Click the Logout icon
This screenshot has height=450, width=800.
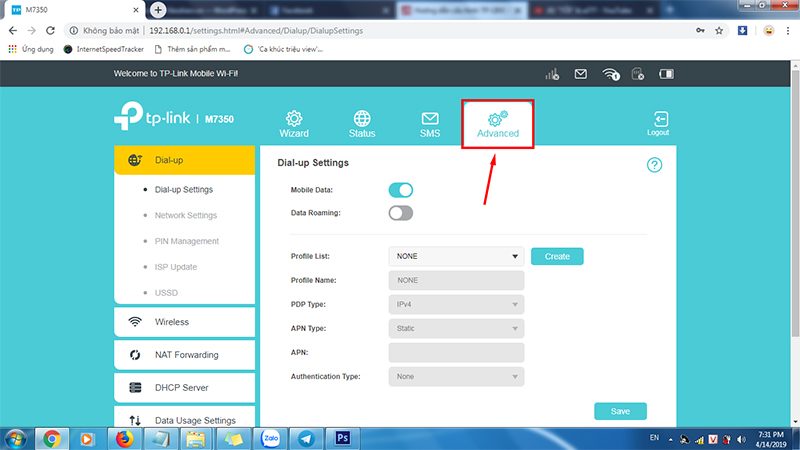pos(659,120)
